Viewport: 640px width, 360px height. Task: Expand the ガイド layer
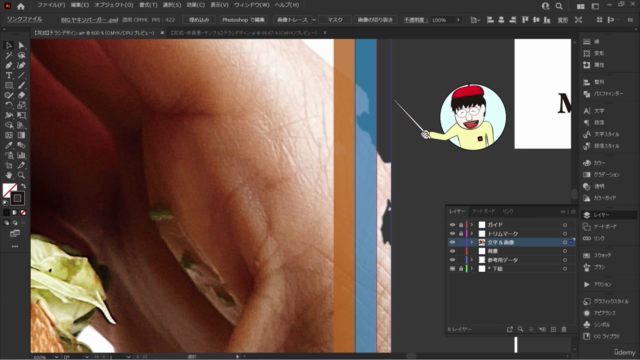pos(472,225)
